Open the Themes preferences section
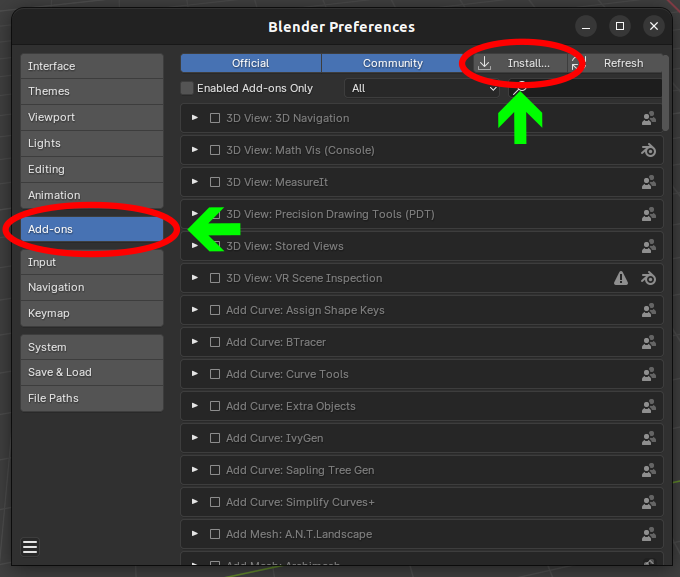Image resolution: width=680 pixels, height=577 pixels. pos(92,91)
